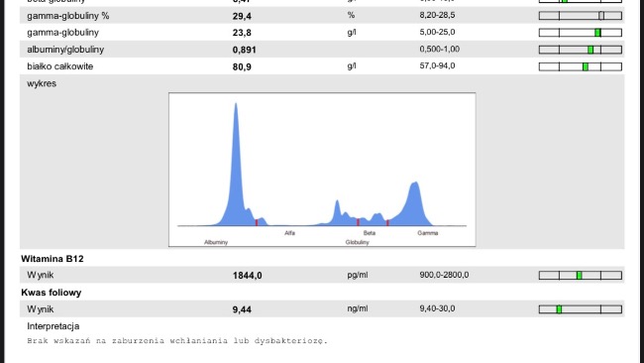Screen dimensions: 644x363
Task: Select the Witamina B12 heading
Action: 53,259
